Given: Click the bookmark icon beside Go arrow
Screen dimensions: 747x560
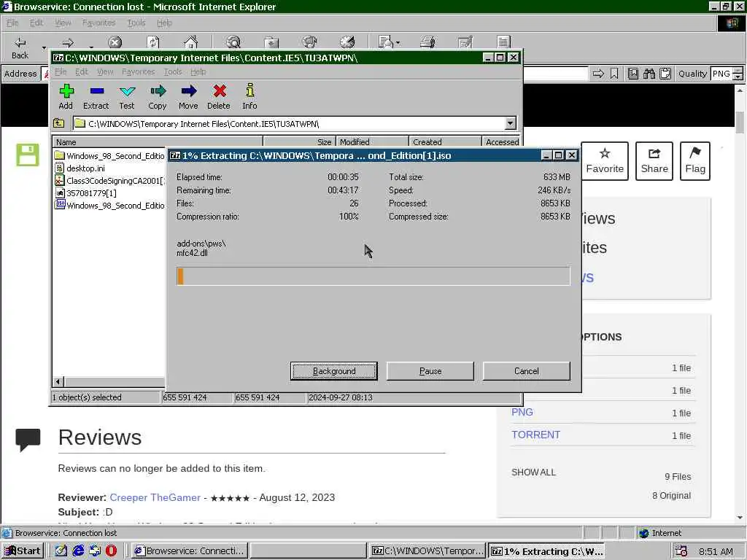Looking at the screenshot, I should point(614,74).
